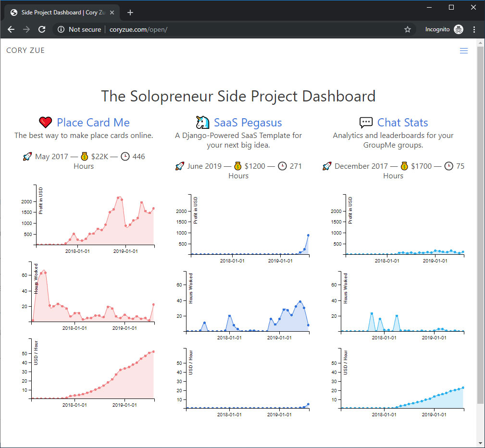Viewport: 485px width, 448px height.
Task: Open the Chrome three-dot menu
Action: pyautogui.click(x=474, y=29)
